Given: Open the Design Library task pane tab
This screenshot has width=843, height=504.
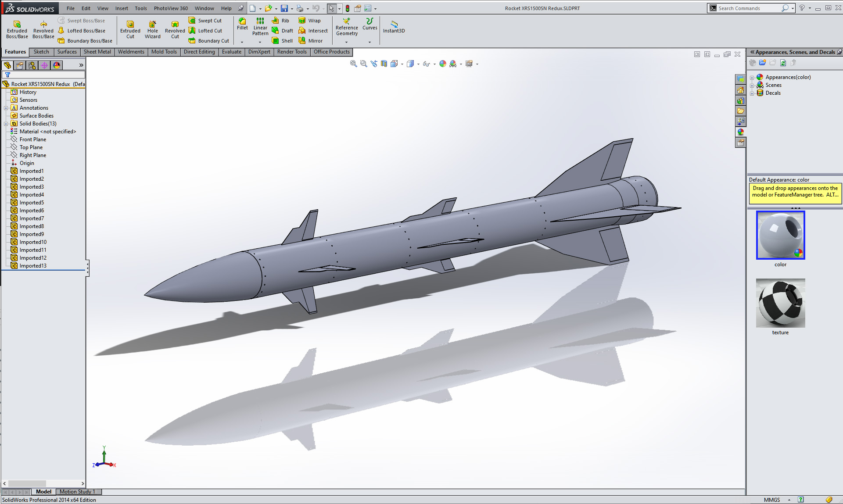Looking at the screenshot, I should [x=741, y=100].
